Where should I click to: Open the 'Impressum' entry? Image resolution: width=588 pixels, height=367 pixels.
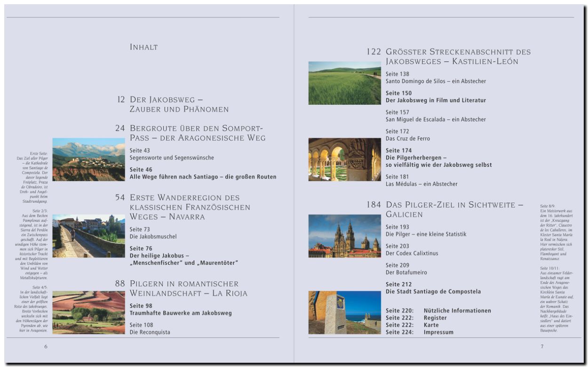tap(438, 332)
